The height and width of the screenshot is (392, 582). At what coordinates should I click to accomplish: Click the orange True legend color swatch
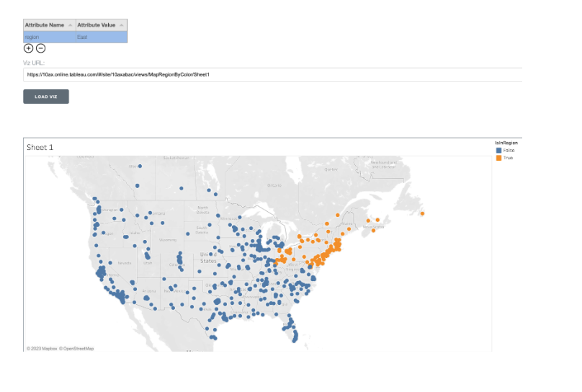pos(498,157)
